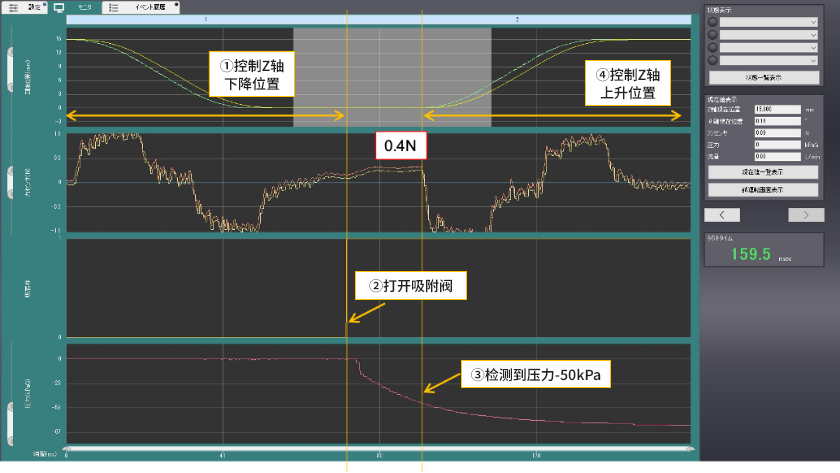Image resolution: width=840 pixels, height=473 pixels.
Task: Click the monitor screen icon tab
Action: coord(59,6)
